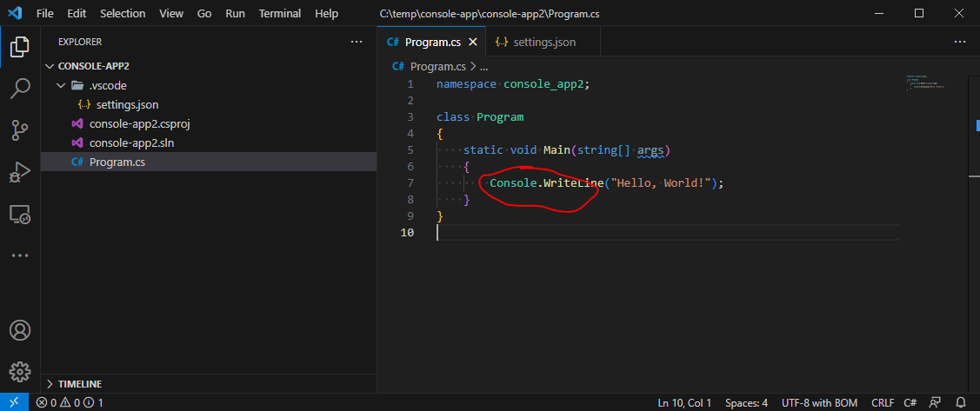The height and width of the screenshot is (411, 980).
Task: Click "Main" method name on line 5
Action: click(x=557, y=150)
